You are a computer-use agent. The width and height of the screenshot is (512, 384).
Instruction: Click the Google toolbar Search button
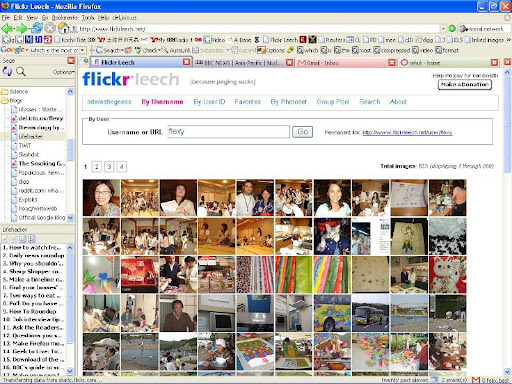click(x=109, y=50)
